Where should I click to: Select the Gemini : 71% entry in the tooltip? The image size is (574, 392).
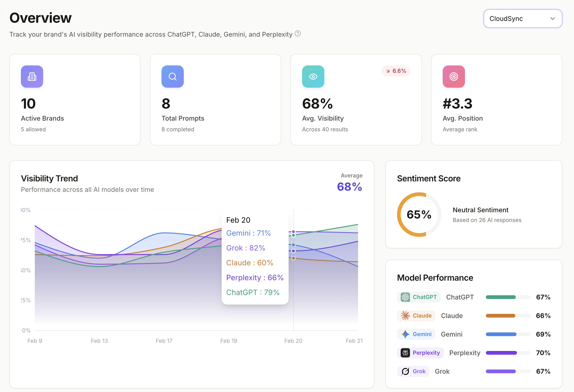click(x=248, y=233)
